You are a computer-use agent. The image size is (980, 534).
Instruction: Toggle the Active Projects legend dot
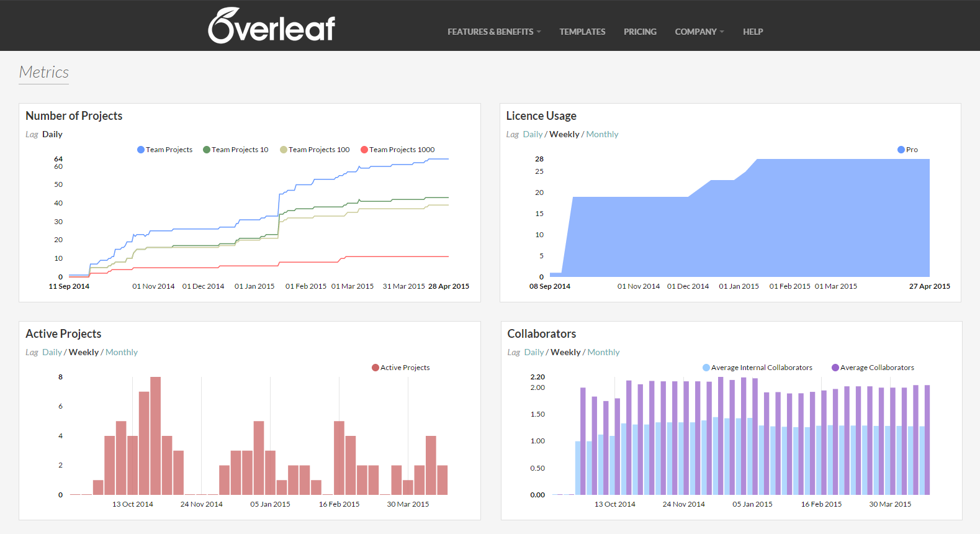[x=375, y=368]
